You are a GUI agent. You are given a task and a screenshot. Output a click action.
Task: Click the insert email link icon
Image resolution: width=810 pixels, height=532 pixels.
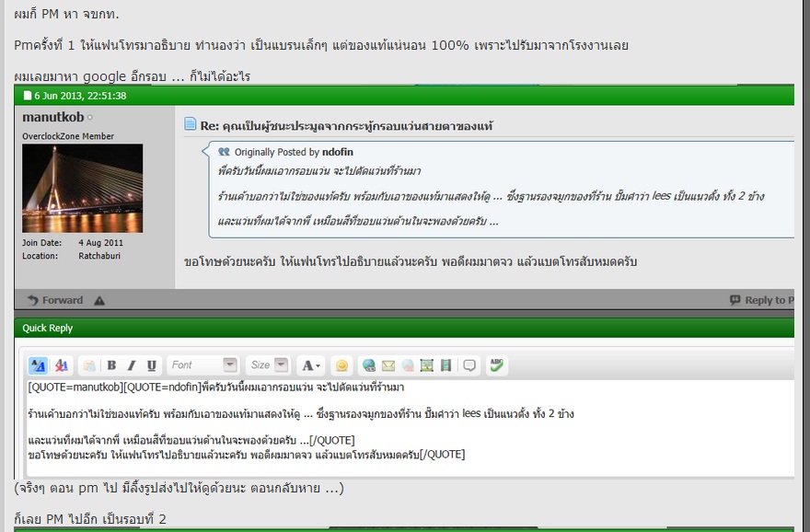point(388,365)
